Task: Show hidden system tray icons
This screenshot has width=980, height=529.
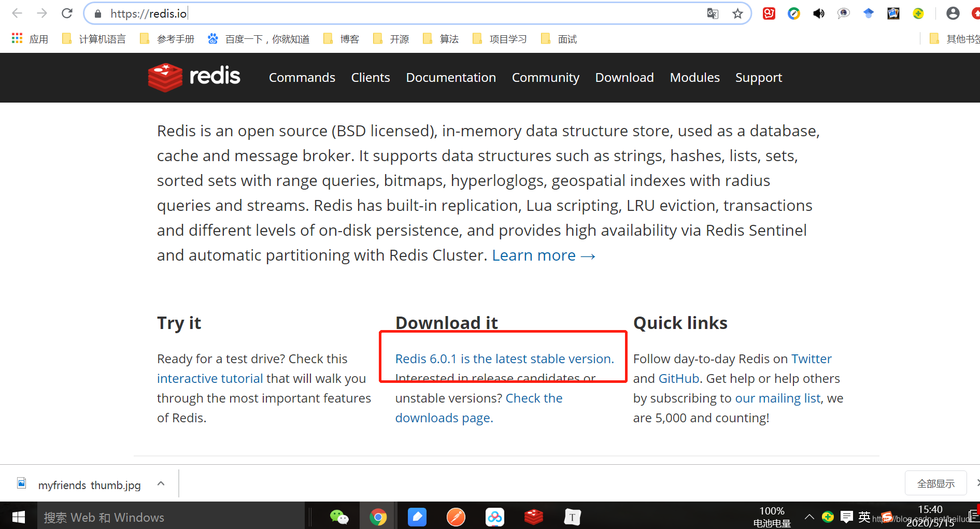Action: click(x=809, y=517)
